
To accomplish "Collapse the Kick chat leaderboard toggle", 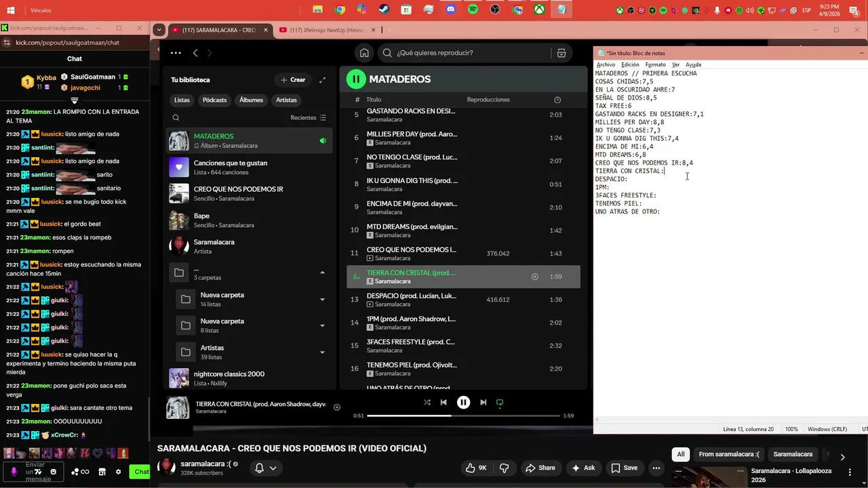I will coord(75,100).
